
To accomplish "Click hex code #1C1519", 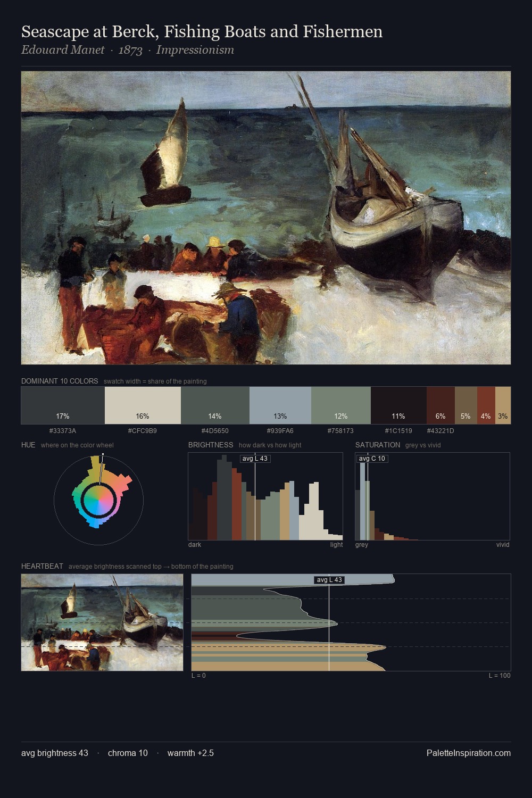I will pyautogui.click(x=398, y=431).
